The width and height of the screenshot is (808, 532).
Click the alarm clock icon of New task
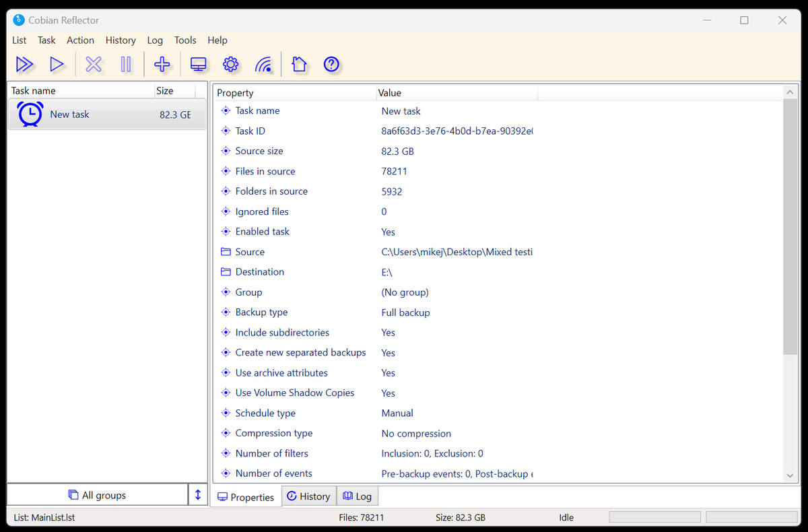tap(30, 114)
